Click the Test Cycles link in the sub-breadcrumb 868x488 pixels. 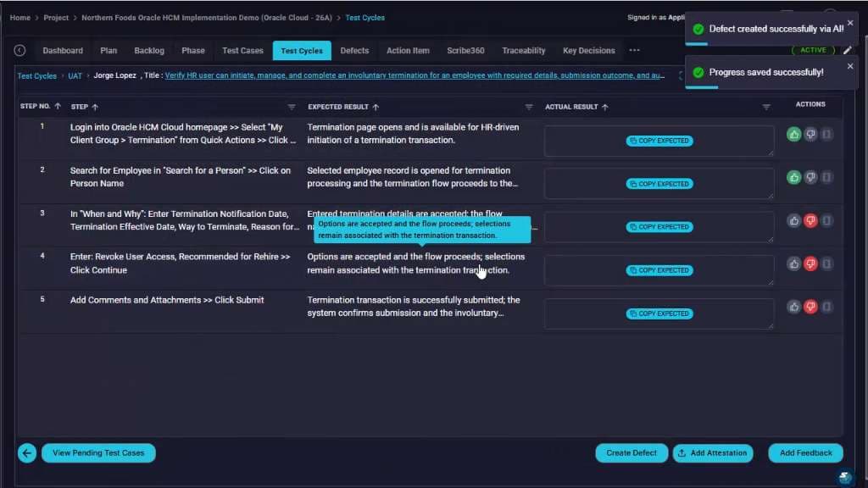coord(36,75)
